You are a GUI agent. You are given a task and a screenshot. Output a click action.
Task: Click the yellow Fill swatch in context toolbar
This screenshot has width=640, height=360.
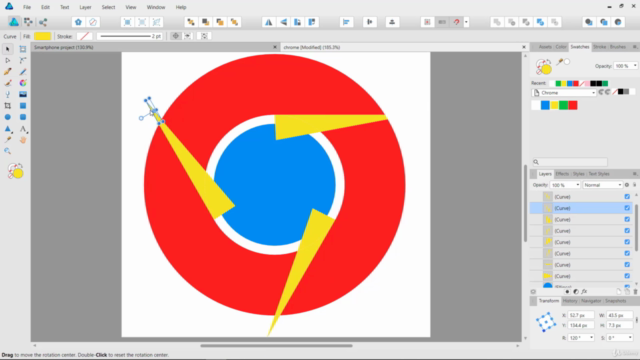42,36
